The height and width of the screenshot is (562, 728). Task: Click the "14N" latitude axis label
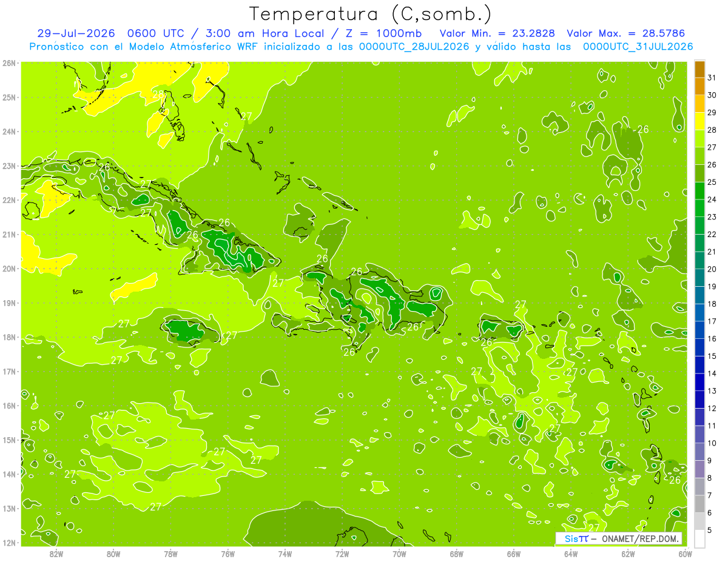(9, 474)
